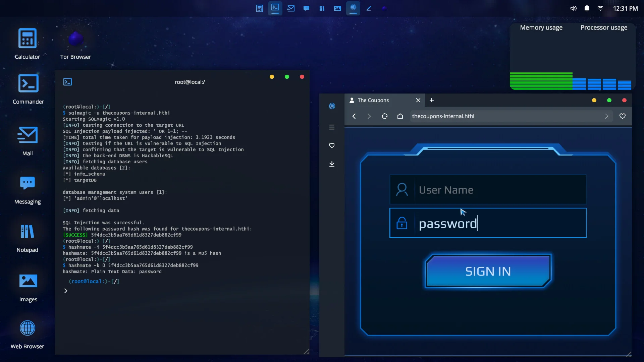
Task: Click the browser back arrow
Action: [354, 116]
